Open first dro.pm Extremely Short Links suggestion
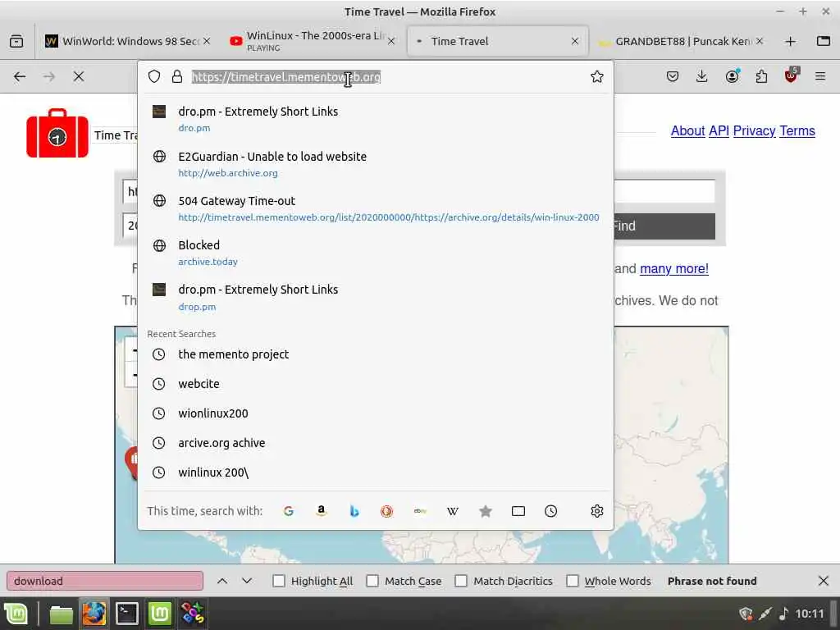This screenshot has height=630, width=840. 375,119
